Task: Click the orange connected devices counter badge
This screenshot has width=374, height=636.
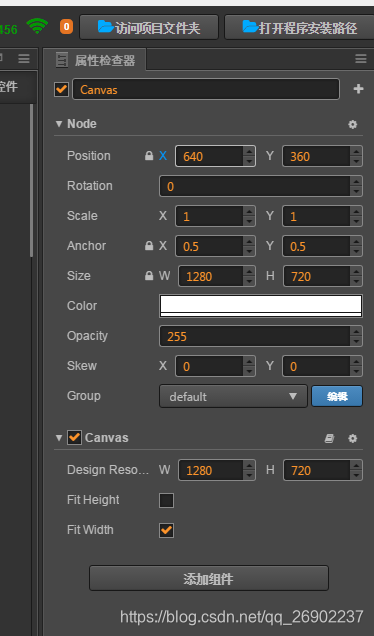Action: [67, 27]
